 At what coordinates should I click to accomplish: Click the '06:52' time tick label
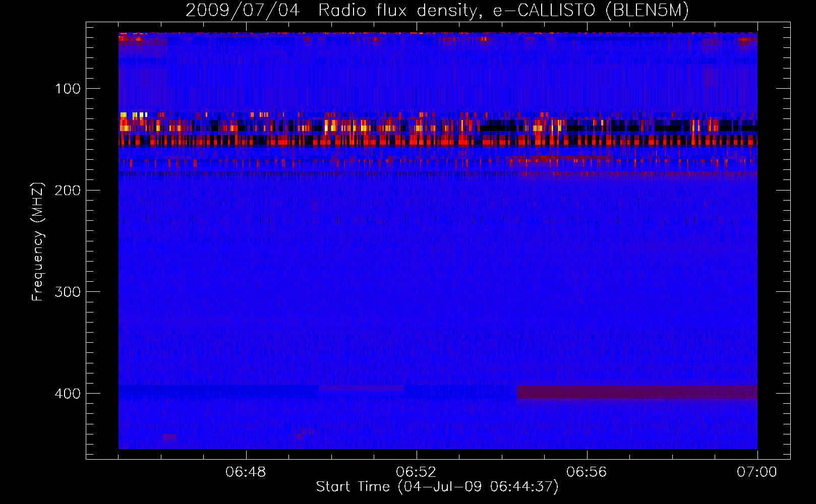pos(416,472)
